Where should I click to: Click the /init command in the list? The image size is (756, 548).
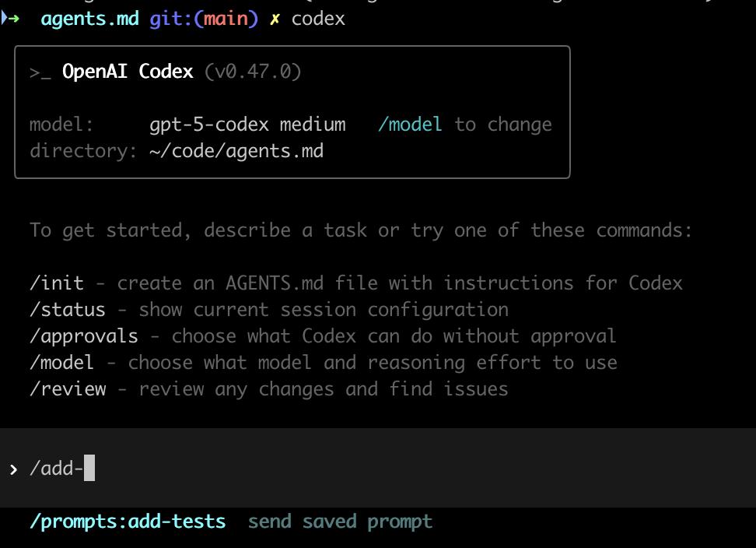(56, 283)
